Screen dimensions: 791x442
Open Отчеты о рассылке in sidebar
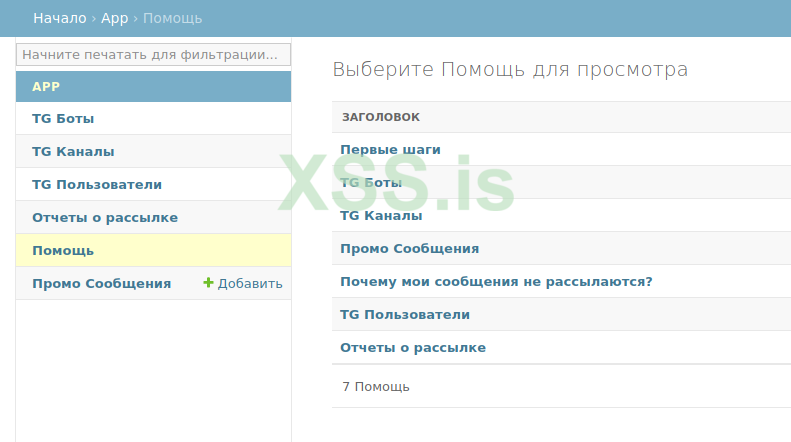pos(105,218)
